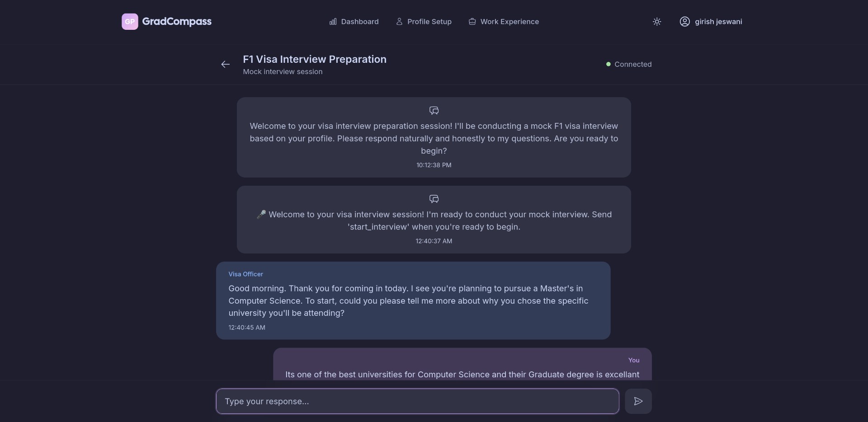The image size is (868, 422).
Task: Open Profile Setup from the navbar
Action: coord(429,21)
